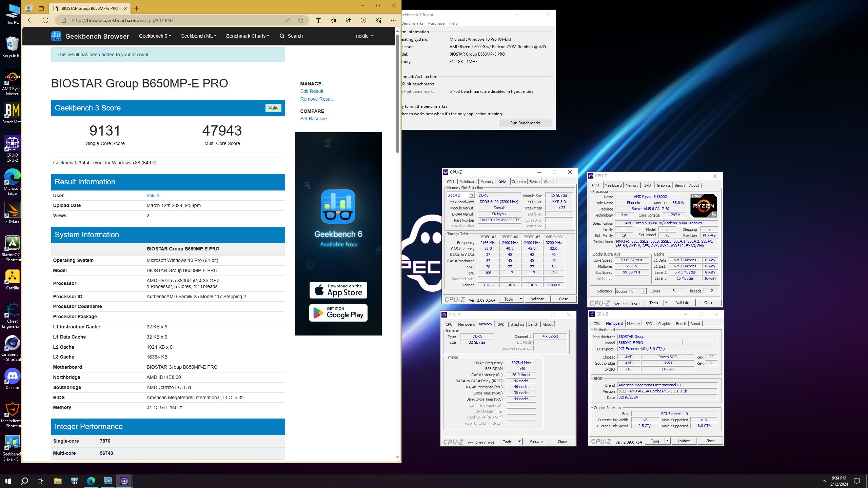
Task: Close the BIOSTAR Group browser tab
Action: point(125,8)
